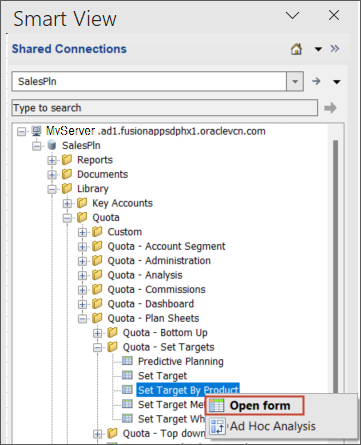Choose Ad Hoc Analysis from context menu
Viewport: 361px width, 445px height.
[263, 426]
